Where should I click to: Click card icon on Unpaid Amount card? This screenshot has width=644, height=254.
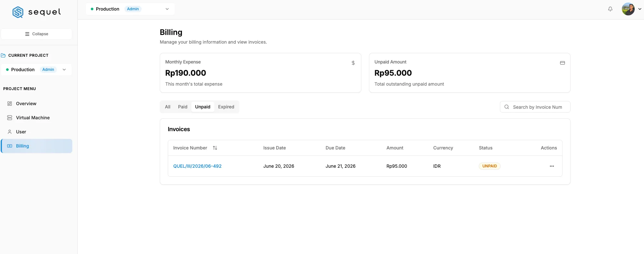click(x=562, y=63)
